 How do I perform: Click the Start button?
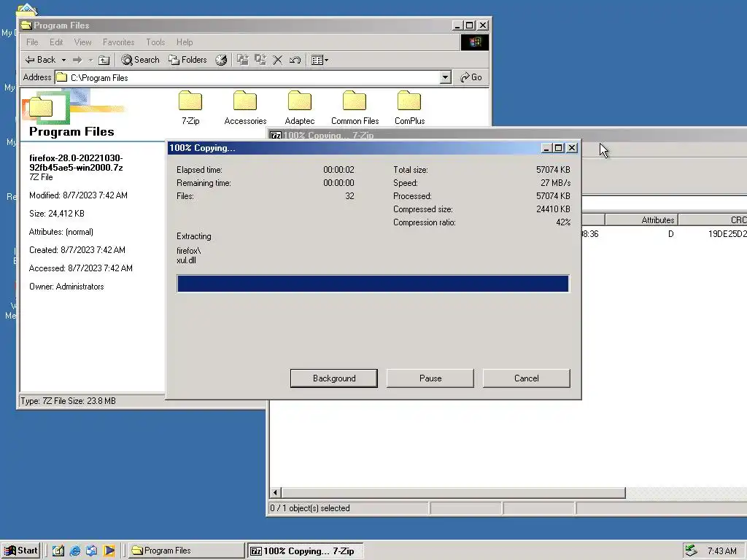tap(21, 551)
